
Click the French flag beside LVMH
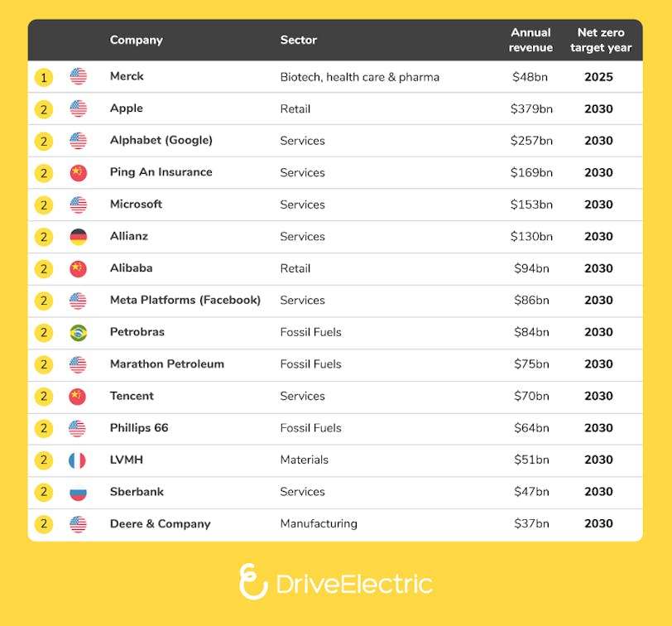pyautogui.click(x=78, y=460)
